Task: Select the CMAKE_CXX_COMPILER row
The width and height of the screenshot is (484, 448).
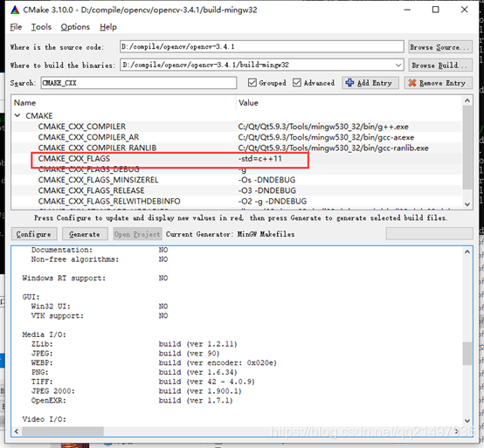Action: click(x=236, y=127)
